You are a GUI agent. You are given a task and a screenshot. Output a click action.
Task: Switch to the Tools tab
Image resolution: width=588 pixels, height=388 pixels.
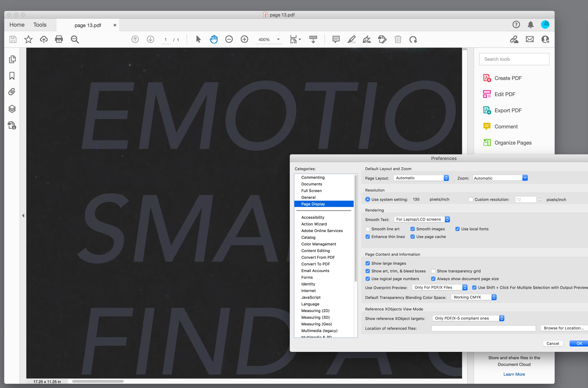(40, 25)
